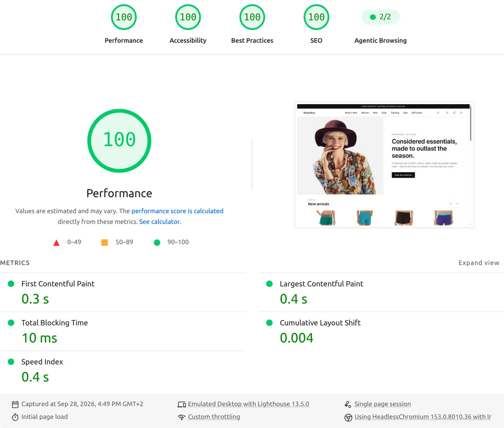Click the green dot beside First Contentful Paint
The image size is (504, 428).
point(11,284)
